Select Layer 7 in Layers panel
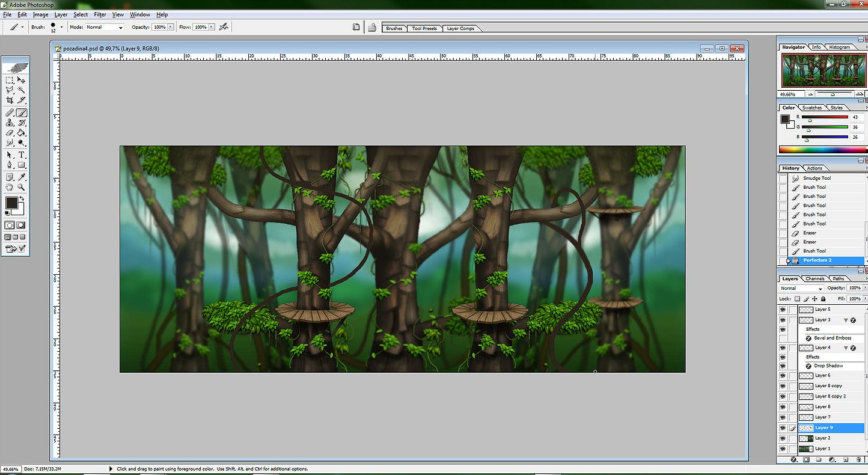The height and width of the screenshot is (475, 868). (831, 417)
